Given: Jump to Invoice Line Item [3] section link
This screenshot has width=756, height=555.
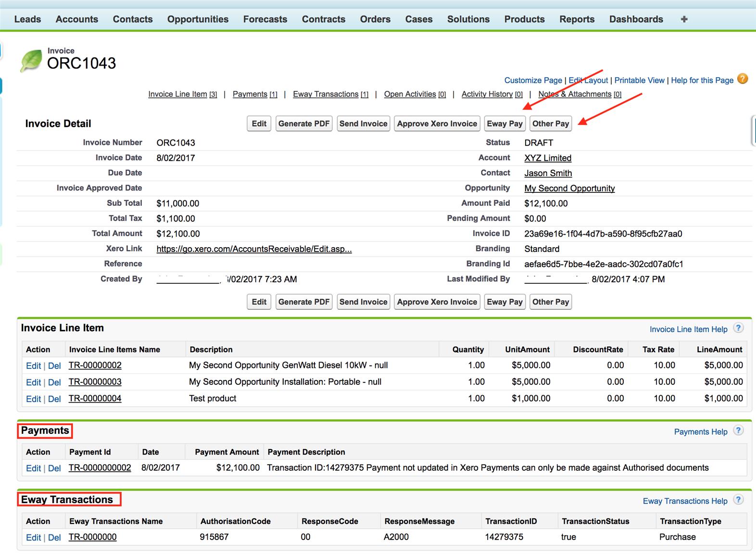Looking at the screenshot, I should [x=183, y=94].
